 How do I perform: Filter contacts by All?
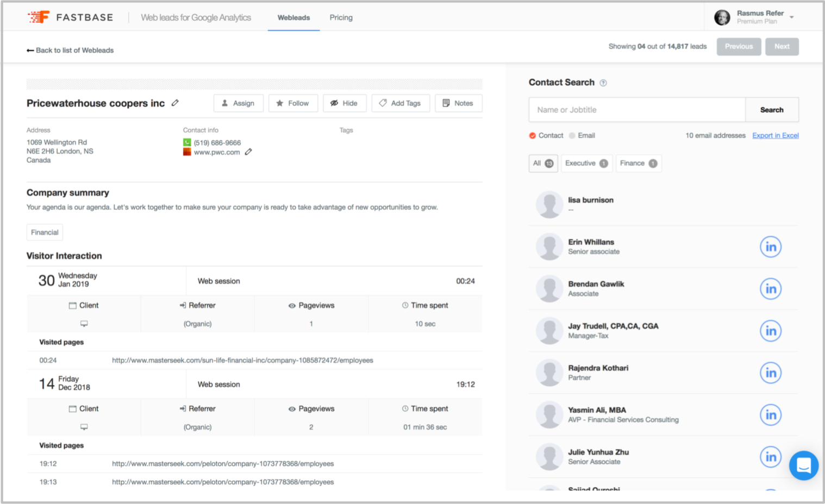[x=543, y=163]
